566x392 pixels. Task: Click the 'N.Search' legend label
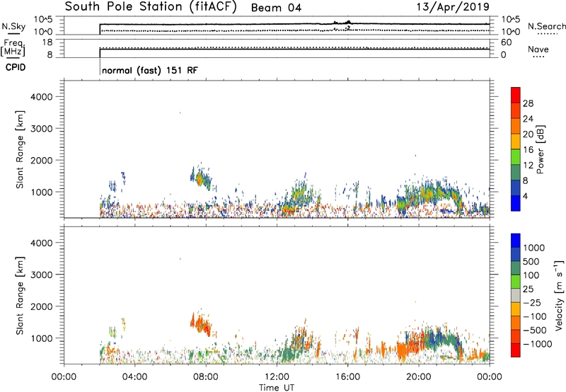coord(546,26)
